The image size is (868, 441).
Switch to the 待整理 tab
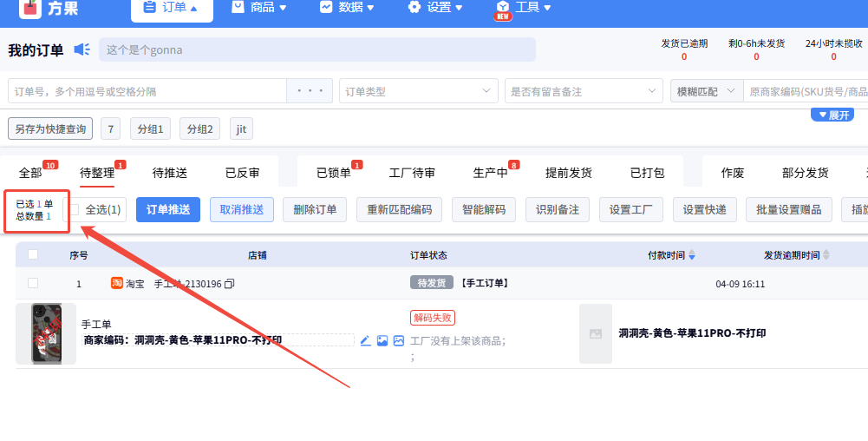click(x=97, y=173)
